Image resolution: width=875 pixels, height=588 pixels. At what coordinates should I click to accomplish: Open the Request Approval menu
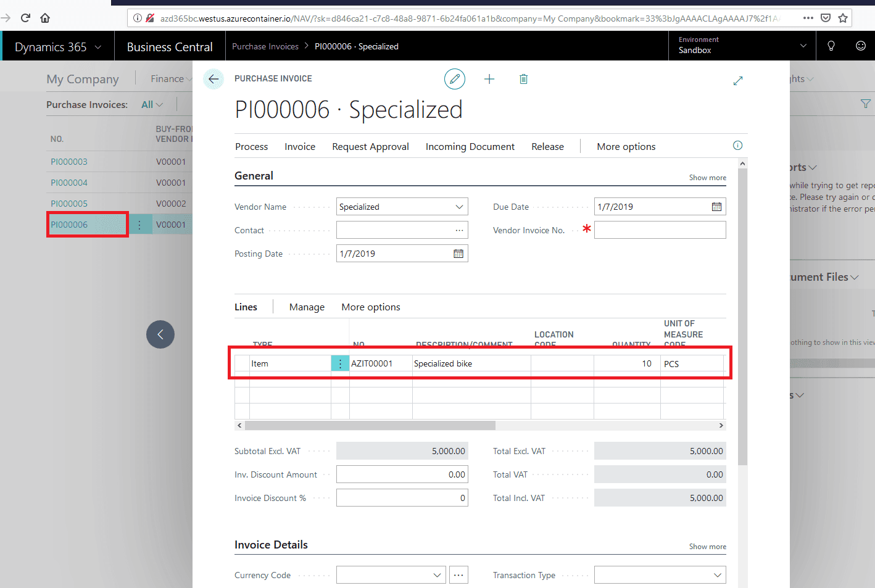(370, 147)
